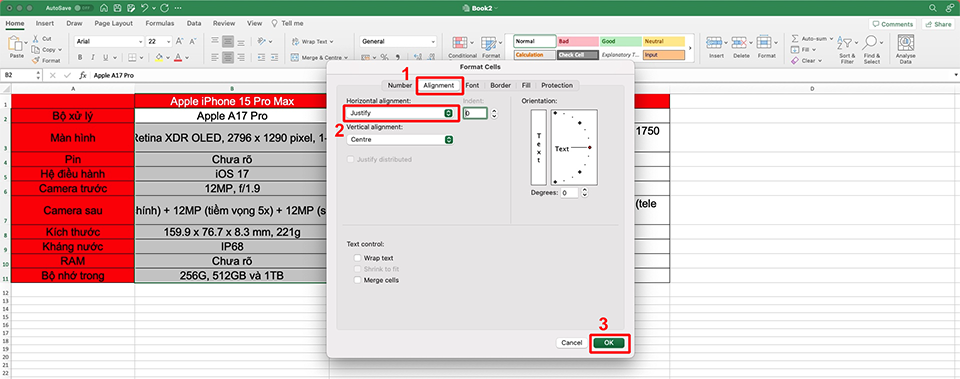The height and width of the screenshot is (379, 960).
Task: Click the Comments button
Action: coord(893,24)
